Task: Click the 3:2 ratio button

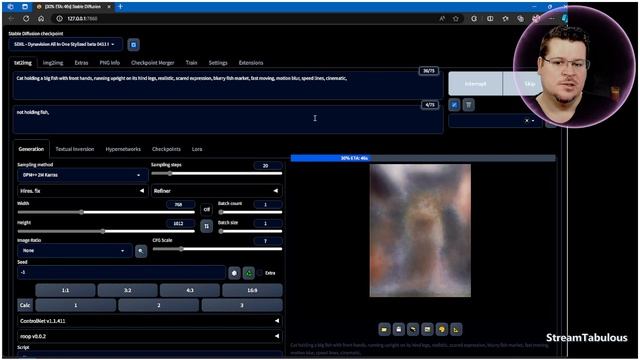Action: click(128, 290)
